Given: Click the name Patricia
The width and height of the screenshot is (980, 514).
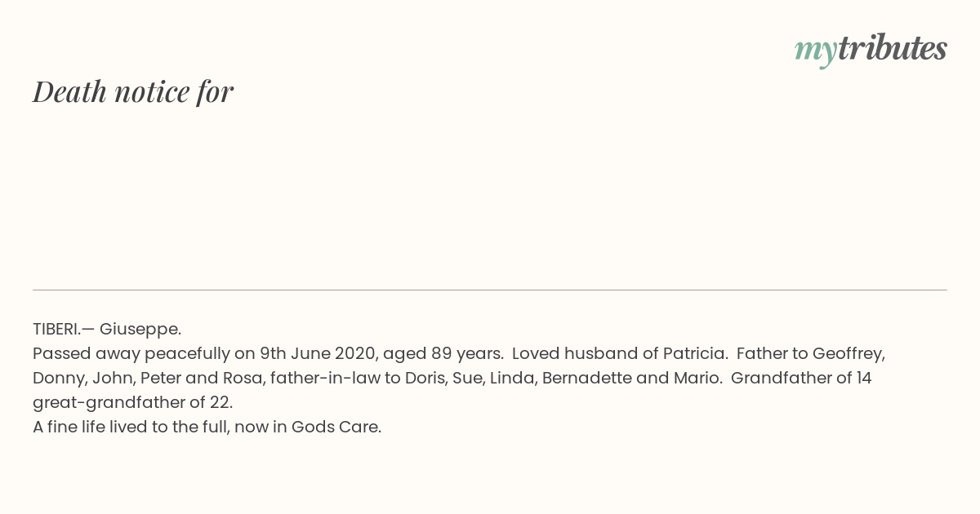Looking at the screenshot, I should tap(694, 353).
